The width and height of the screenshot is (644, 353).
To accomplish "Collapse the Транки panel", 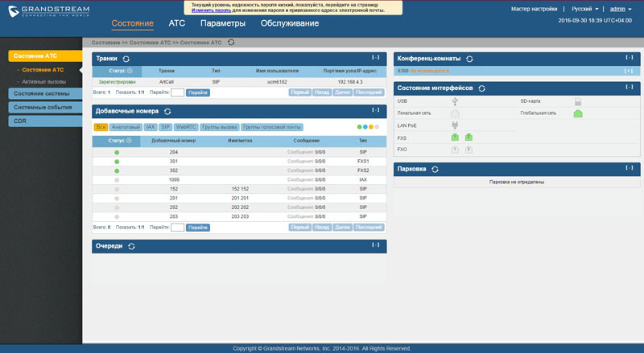I will tap(376, 57).
